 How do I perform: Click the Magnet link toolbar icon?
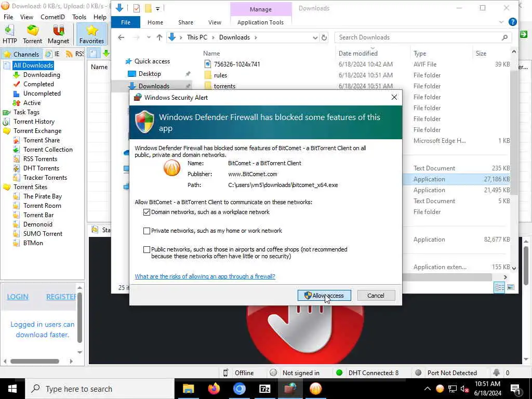58,34
